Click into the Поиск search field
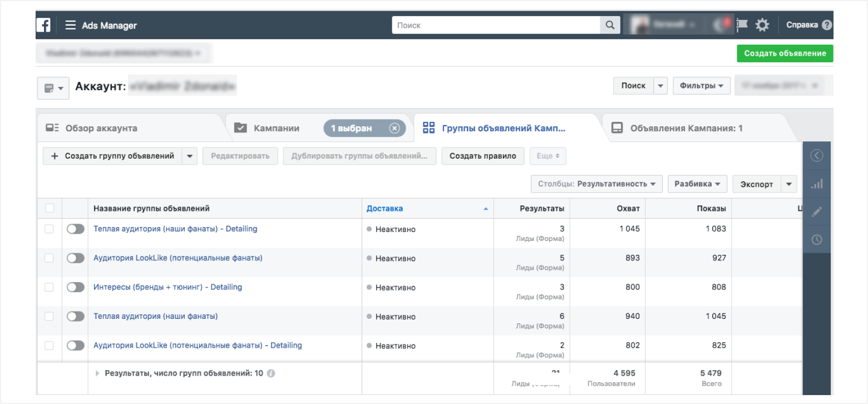Screen dimensions: 868x404 point(495,25)
